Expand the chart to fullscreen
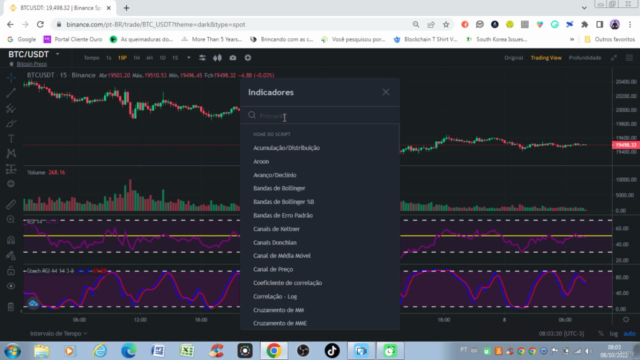The image size is (640, 360). 614,58
